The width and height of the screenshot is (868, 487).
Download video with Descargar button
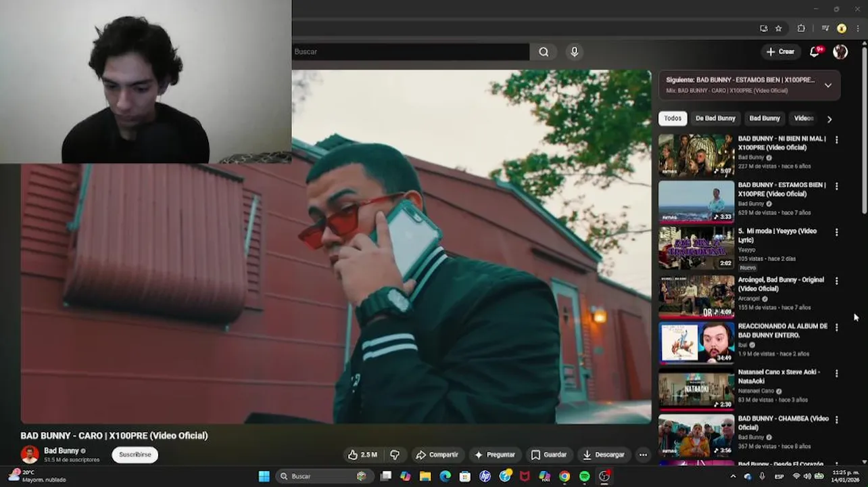click(604, 455)
